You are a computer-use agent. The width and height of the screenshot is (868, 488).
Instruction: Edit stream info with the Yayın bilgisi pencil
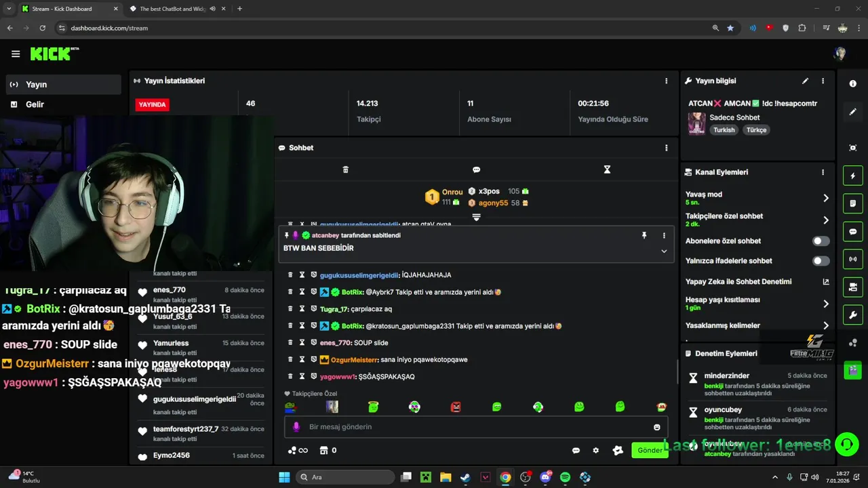tap(805, 81)
